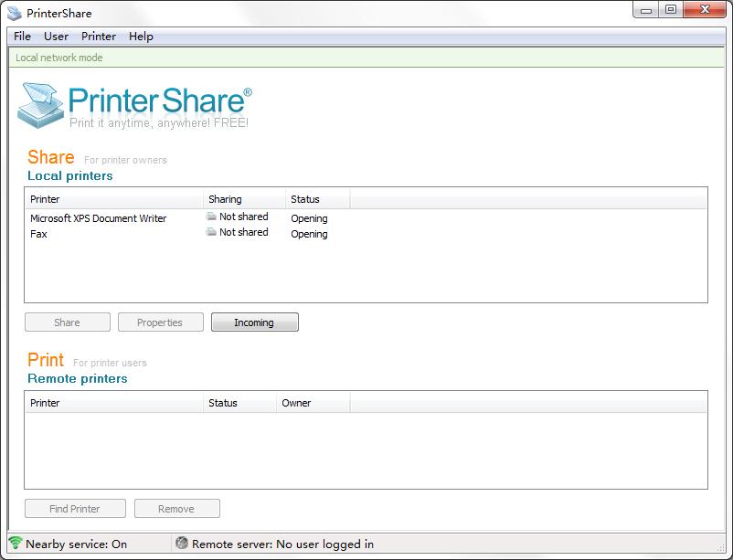This screenshot has height=560, width=733.
Task: Open the Printer menu
Action: click(x=98, y=37)
